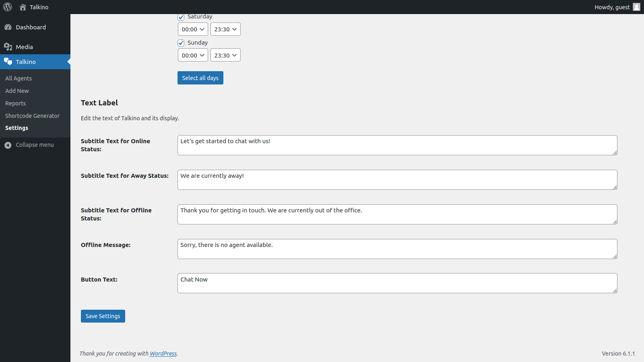Click the Talkino site name link
The height and width of the screenshot is (362, 644).
click(39, 7)
